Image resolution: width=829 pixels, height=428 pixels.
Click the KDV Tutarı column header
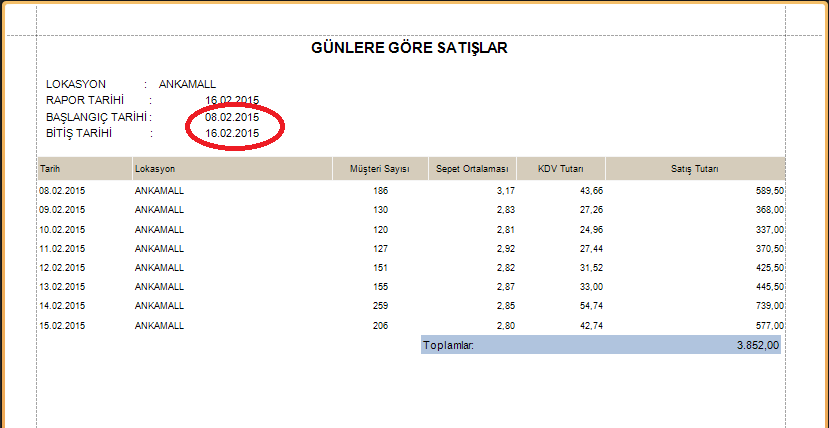pyautogui.click(x=561, y=169)
